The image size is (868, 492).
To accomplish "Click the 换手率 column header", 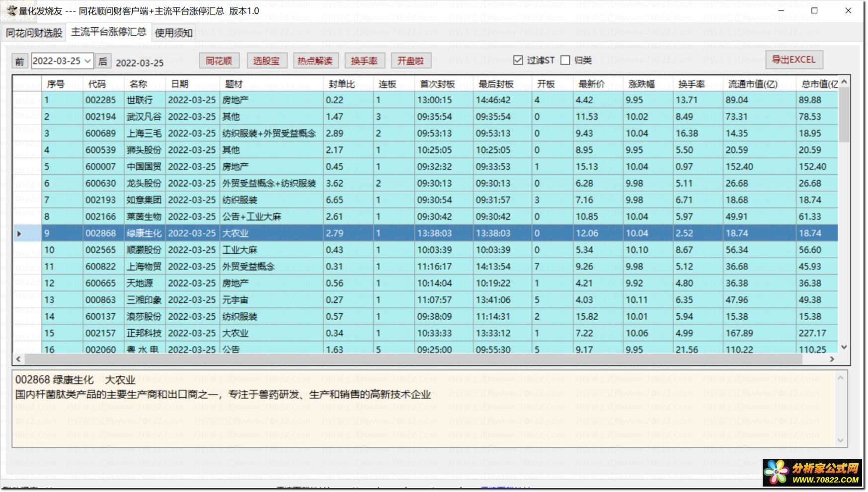I will (x=698, y=84).
